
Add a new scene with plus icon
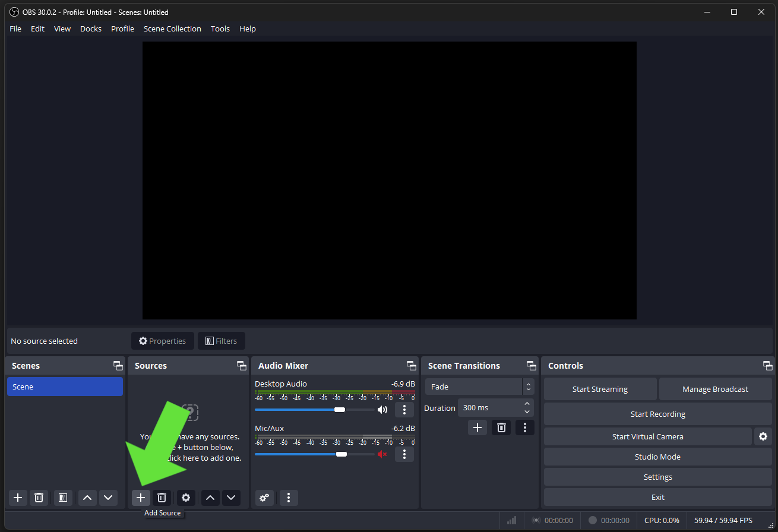(18, 498)
